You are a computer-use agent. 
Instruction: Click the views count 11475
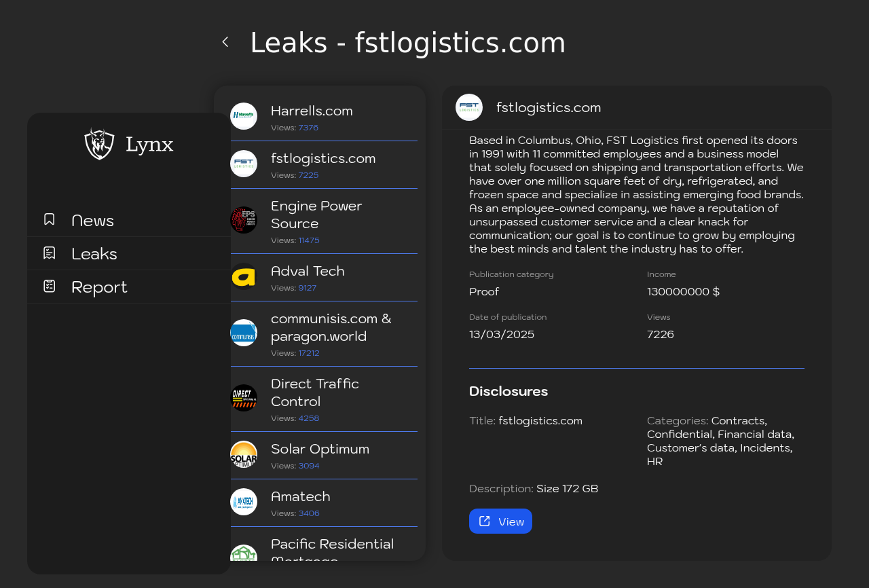click(x=309, y=240)
